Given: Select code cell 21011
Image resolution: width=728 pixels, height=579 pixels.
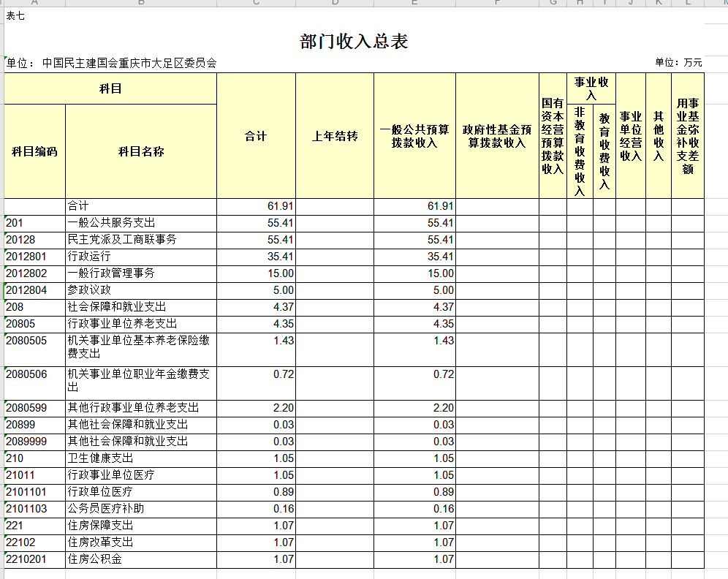Looking at the screenshot, I should click(x=35, y=475).
